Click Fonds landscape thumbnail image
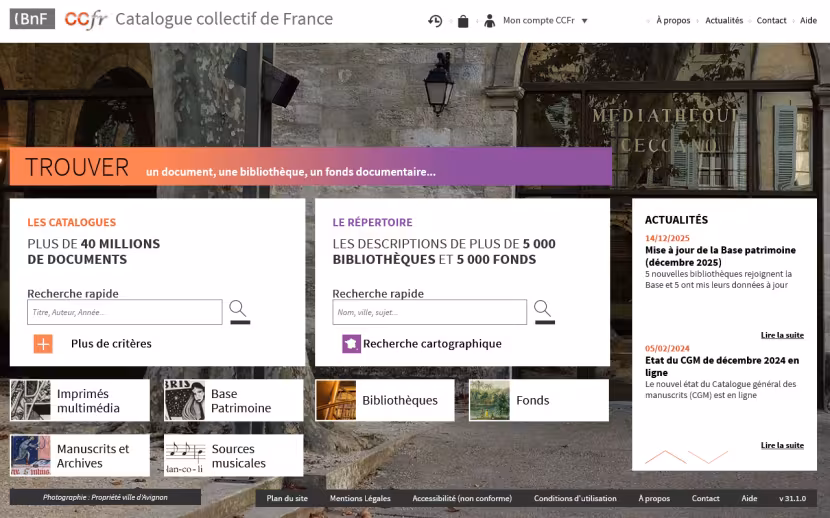 [x=490, y=400]
